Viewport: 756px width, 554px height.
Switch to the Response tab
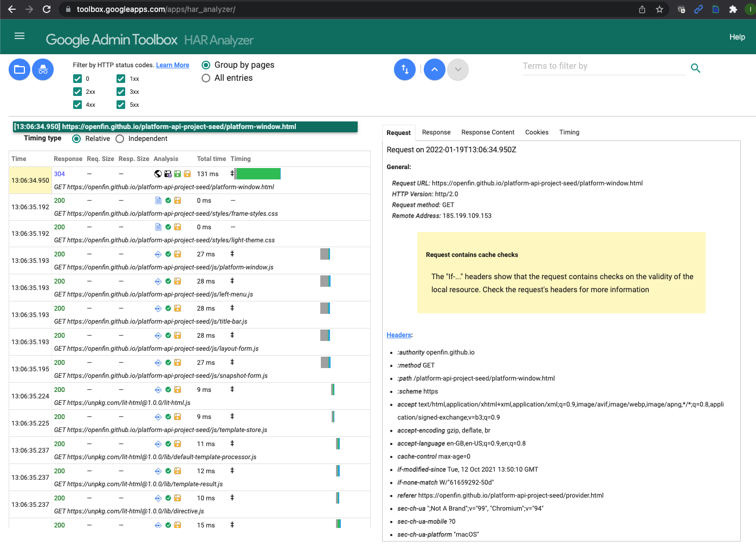pyautogui.click(x=436, y=132)
